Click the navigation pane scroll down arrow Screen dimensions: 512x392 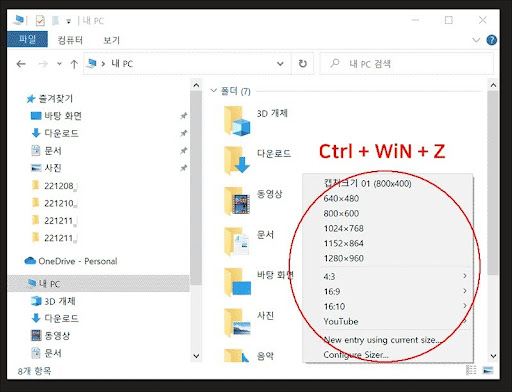tap(196, 356)
